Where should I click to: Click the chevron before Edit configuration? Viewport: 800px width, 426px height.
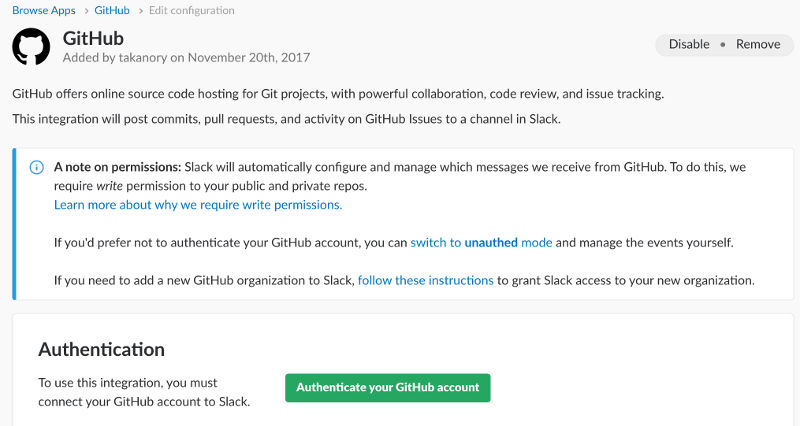click(140, 11)
